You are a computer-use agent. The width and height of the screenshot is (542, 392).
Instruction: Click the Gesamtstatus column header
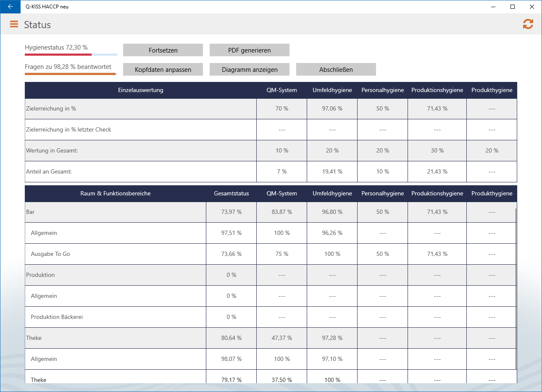[x=232, y=193]
